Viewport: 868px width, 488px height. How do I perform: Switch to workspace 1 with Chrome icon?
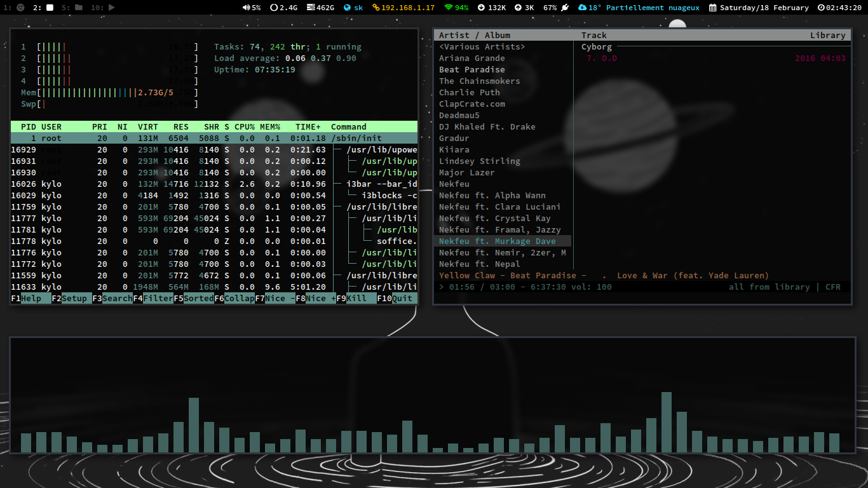click(14, 8)
